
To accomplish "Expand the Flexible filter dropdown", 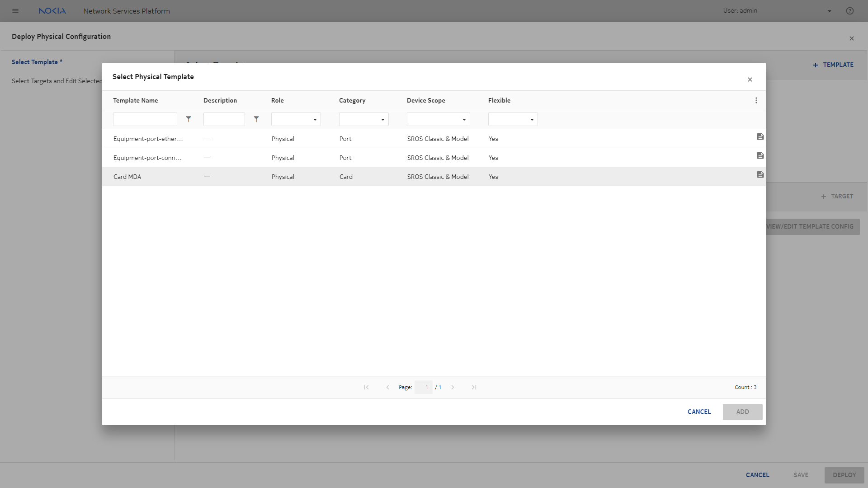I will [513, 119].
